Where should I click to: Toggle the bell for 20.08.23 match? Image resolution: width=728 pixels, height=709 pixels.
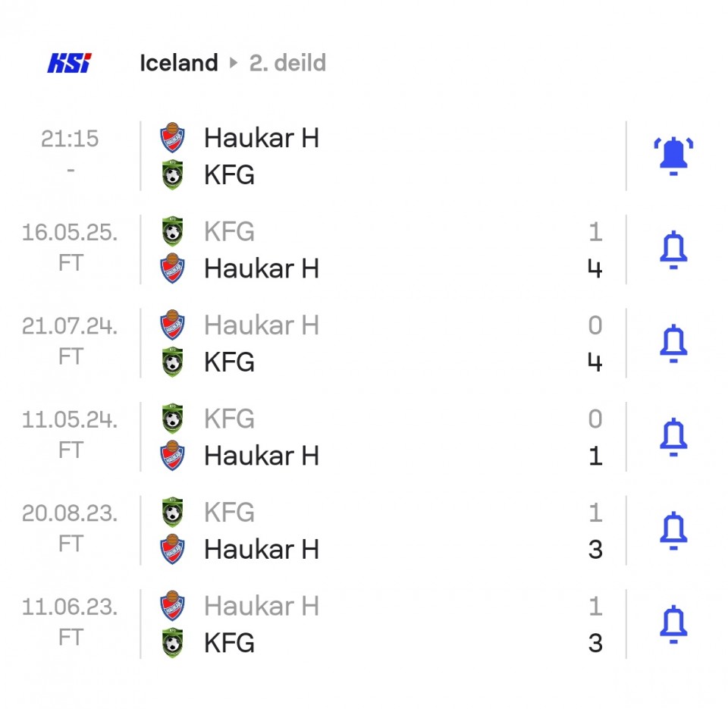[x=673, y=531]
